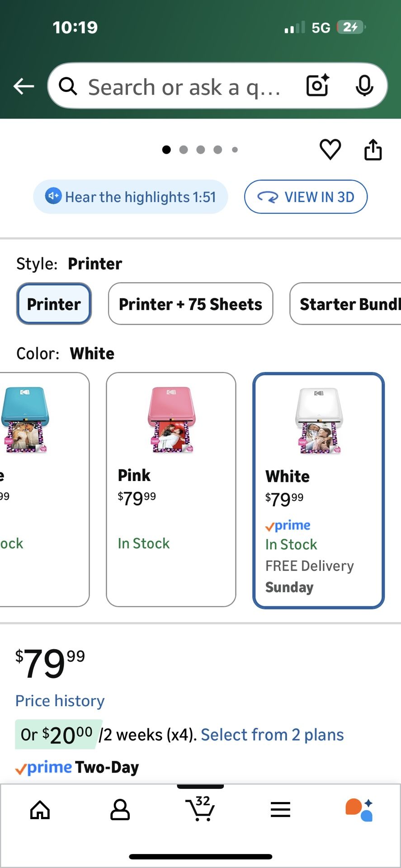The image size is (401, 868).
Task: Open the hamburger menu icon
Action: (x=280, y=809)
